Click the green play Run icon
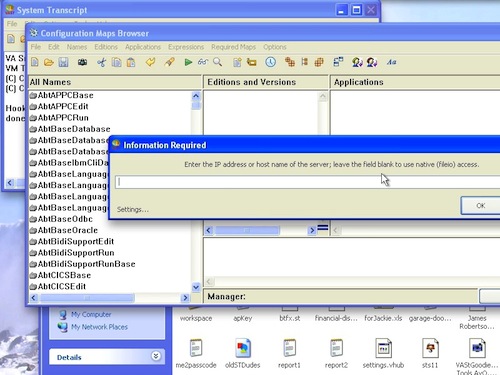This screenshot has height=375, width=500. click(188, 62)
